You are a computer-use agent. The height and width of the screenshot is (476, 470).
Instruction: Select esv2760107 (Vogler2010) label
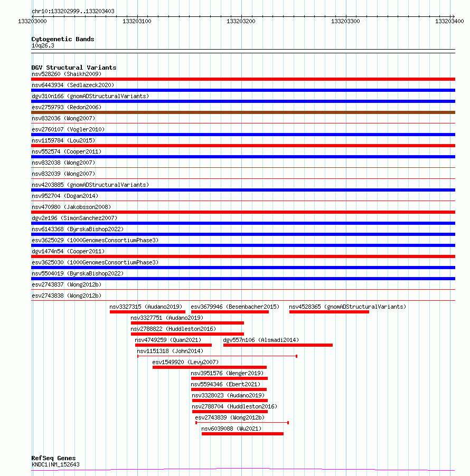pyautogui.click(x=68, y=129)
